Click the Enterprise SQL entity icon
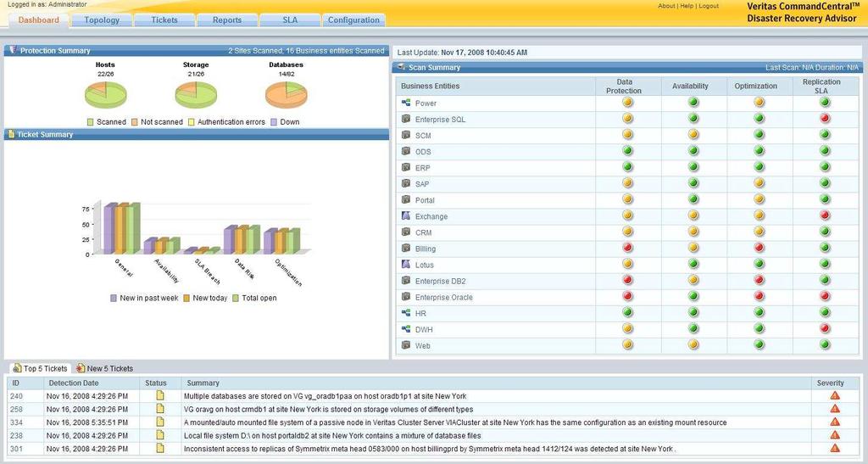Image resolution: width=868 pixels, height=464 pixels. 406,119
